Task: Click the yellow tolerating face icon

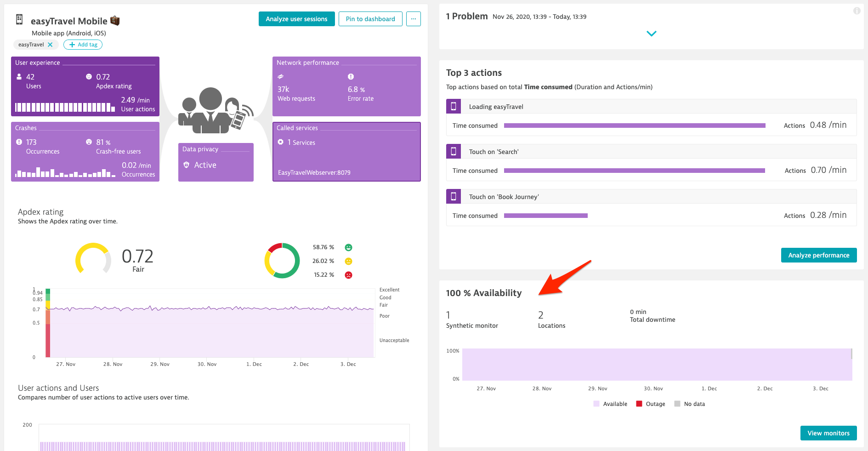Action: click(x=349, y=261)
